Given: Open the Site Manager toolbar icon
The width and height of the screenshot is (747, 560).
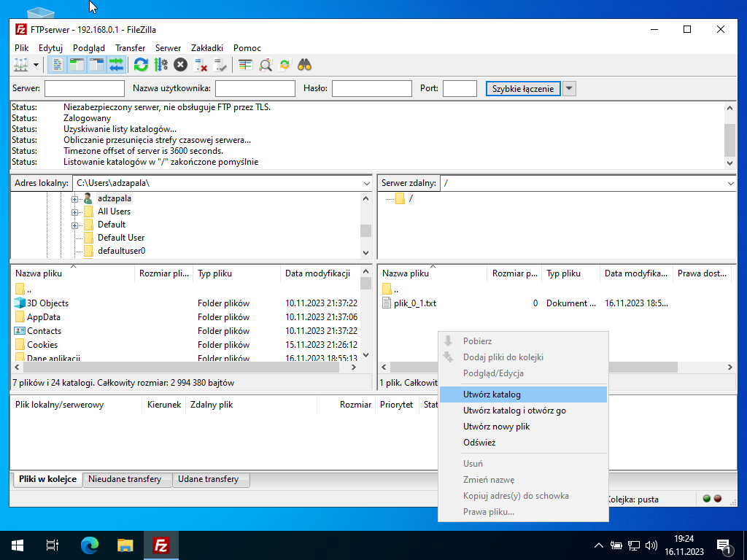Looking at the screenshot, I should [21, 65].
